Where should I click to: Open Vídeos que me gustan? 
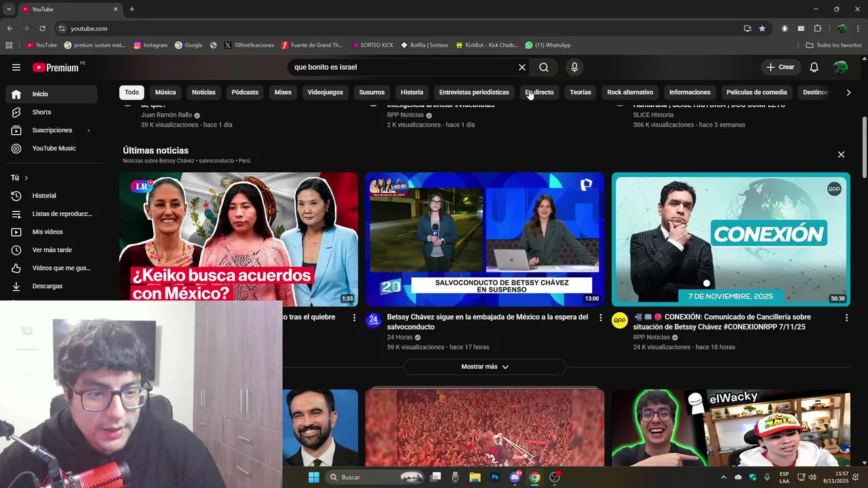(52, 268)
